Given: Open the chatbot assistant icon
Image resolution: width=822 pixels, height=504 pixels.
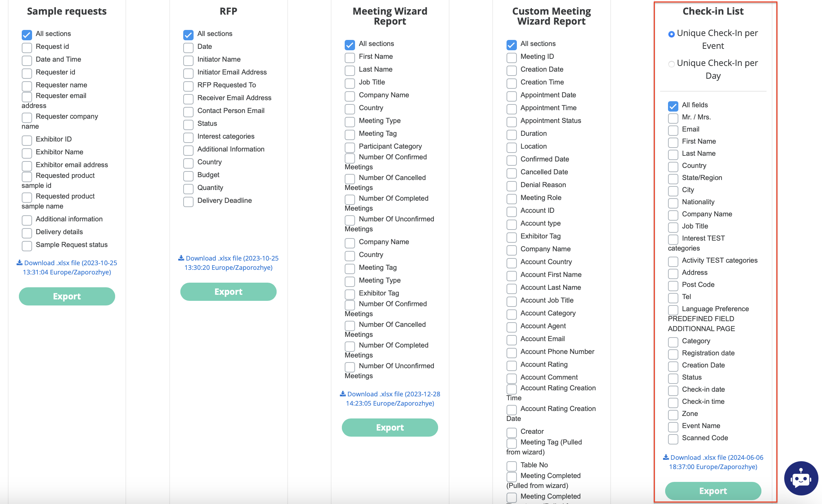Looking at the screenshot, I should 801,478.
